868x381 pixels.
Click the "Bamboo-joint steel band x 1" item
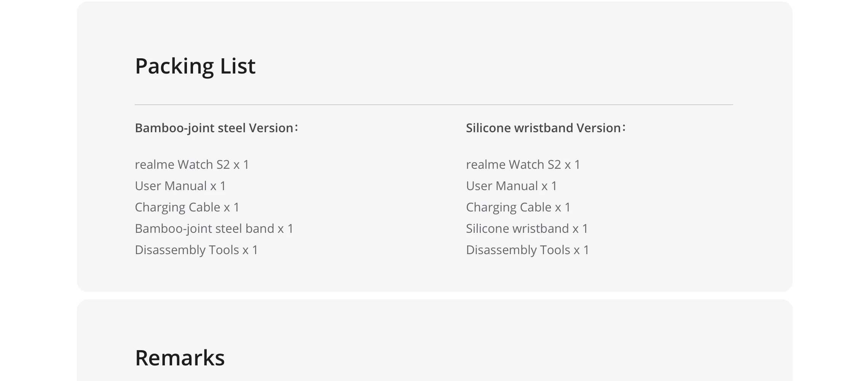click(214, 229)
